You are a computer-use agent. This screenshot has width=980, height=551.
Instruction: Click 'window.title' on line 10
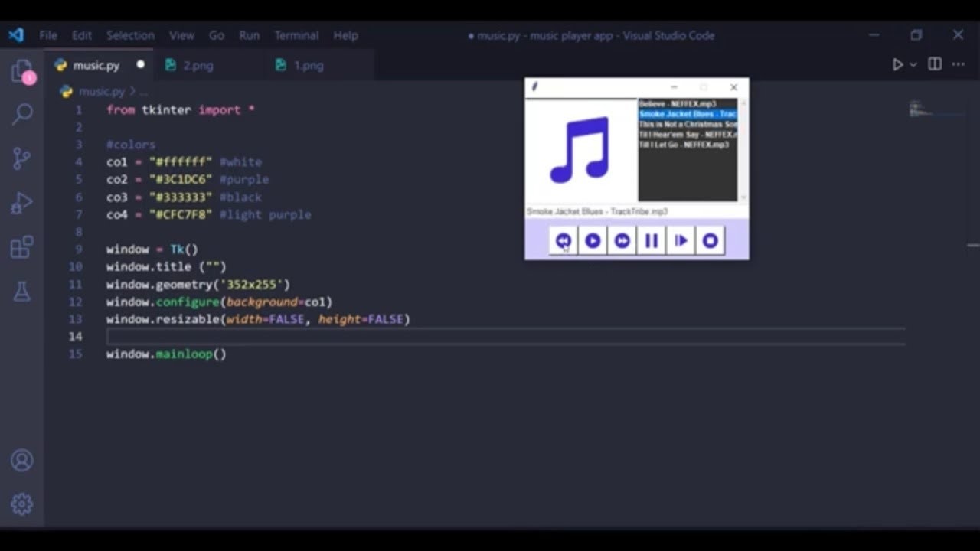(x=149, y=267)
